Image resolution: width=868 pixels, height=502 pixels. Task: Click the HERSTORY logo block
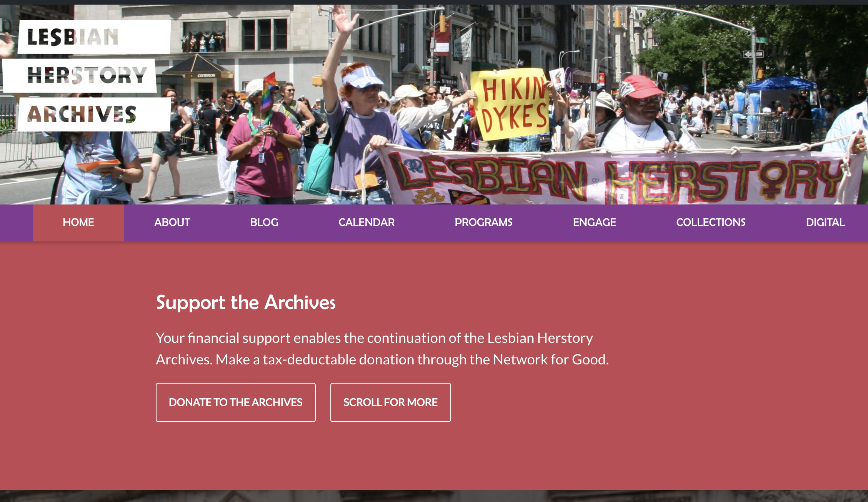[80, 75]
